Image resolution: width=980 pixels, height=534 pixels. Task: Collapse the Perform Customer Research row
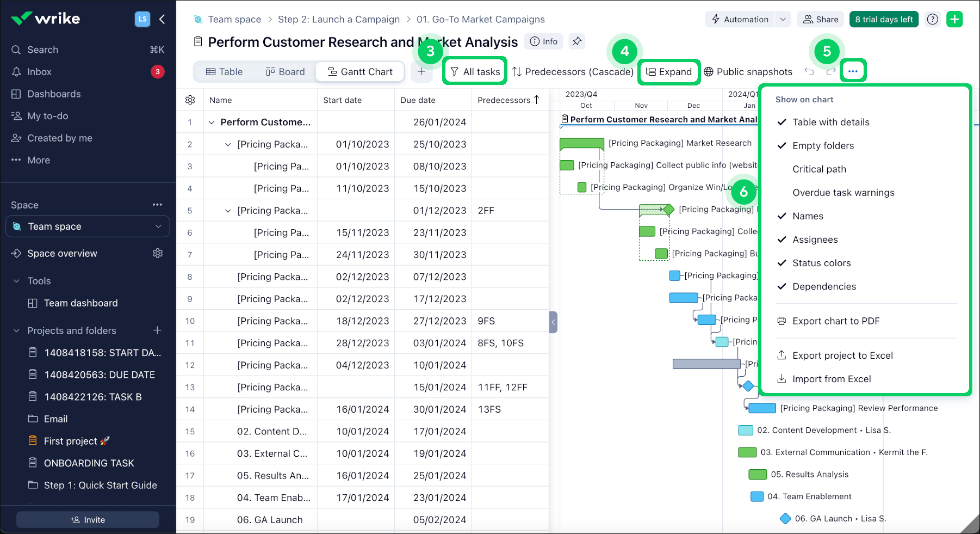pyautogui.click(x=212, y=122)
